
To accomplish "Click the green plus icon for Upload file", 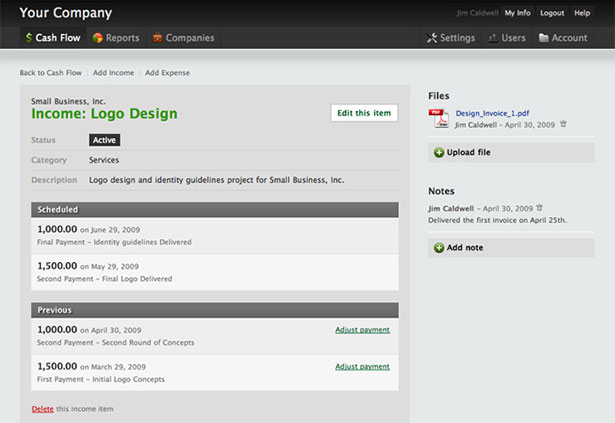I will pyautogui.click(x=439, y=152).
